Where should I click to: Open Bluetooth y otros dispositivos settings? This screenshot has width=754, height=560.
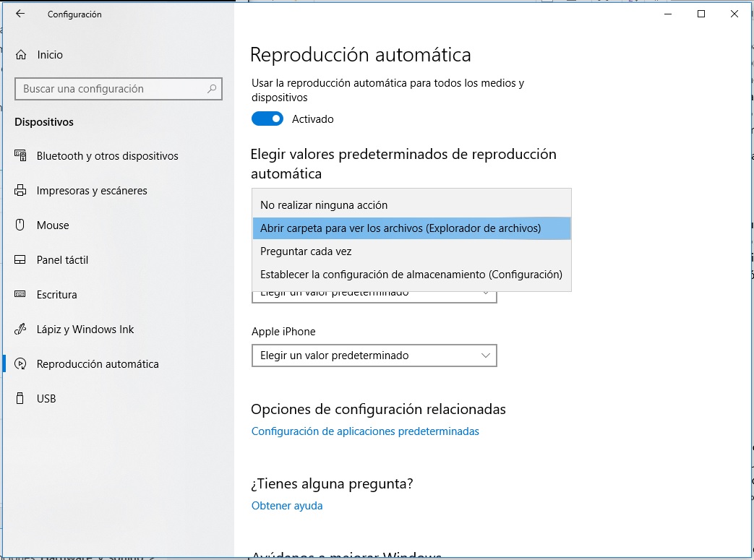pyautogui.click(x=106, y=155)
